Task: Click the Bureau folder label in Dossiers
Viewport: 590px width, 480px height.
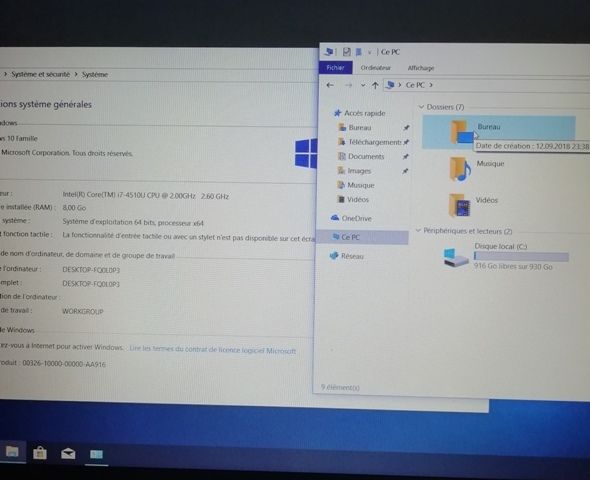Action: [x=489, y=127]
